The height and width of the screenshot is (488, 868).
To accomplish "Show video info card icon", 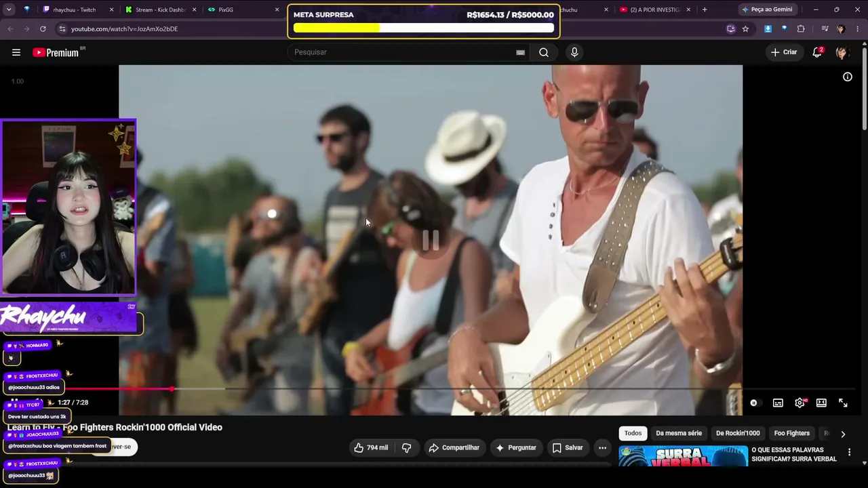I will [x=848, y=77].
